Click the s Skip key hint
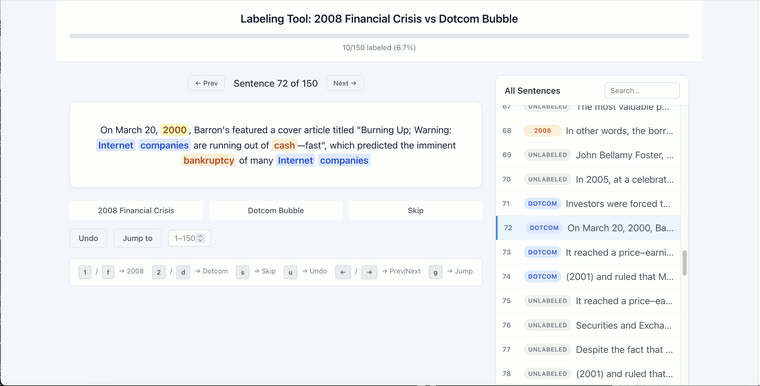Viewport: 760px width, 386px height. [x=242, y=272]
